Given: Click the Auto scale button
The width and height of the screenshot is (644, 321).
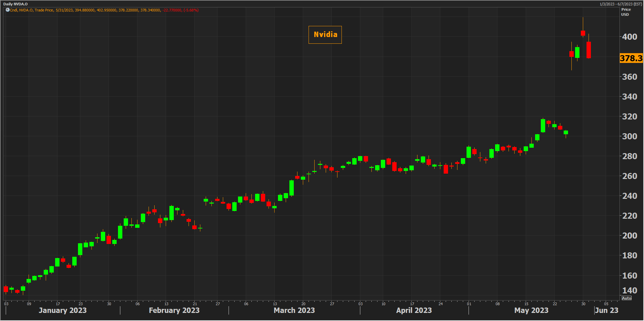Looking at the screenshot, I should (627, 298).
